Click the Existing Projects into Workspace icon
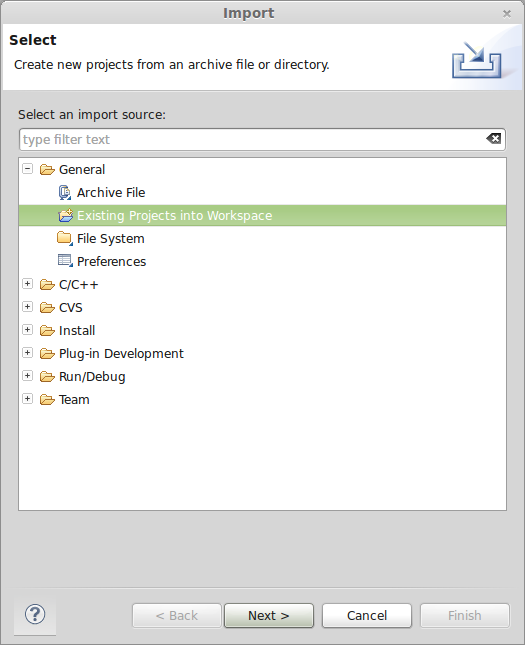 point(65,215)
